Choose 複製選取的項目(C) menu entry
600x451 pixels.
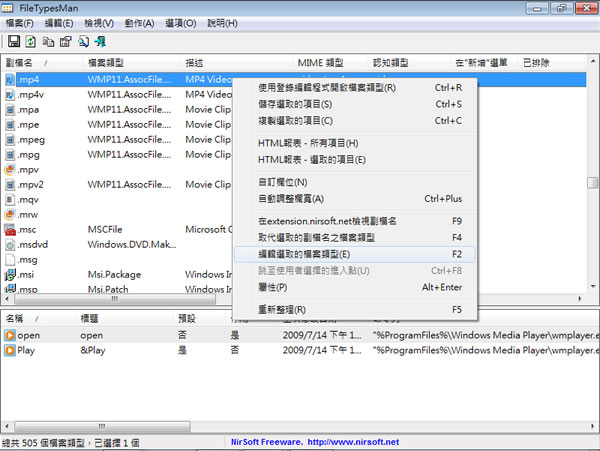[355, 121]
